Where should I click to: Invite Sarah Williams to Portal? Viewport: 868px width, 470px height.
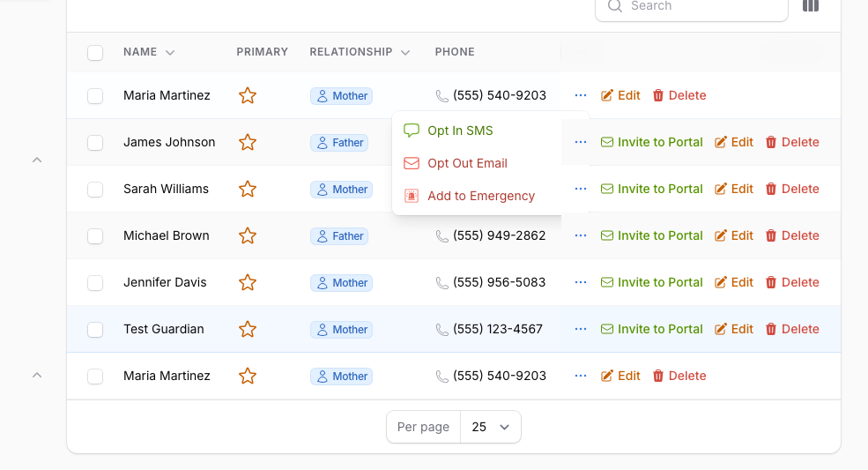pos(651,189)
